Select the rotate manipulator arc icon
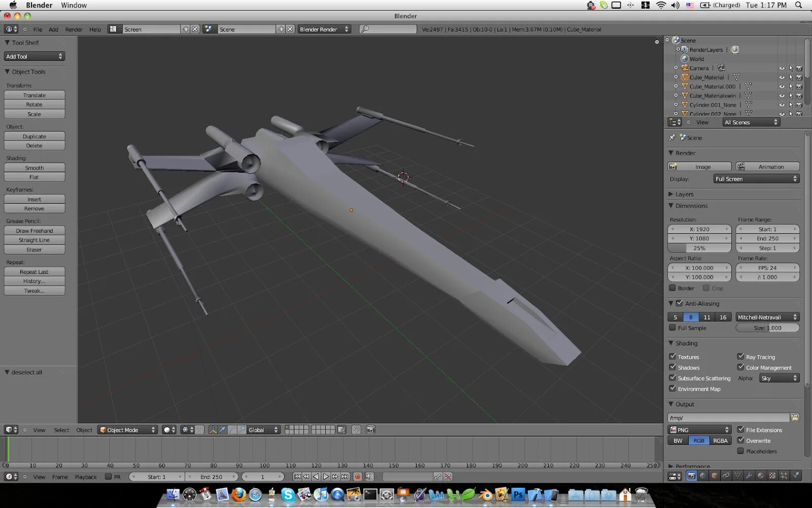This screenshot has height=508, width=812. click(x=232, y=430)
